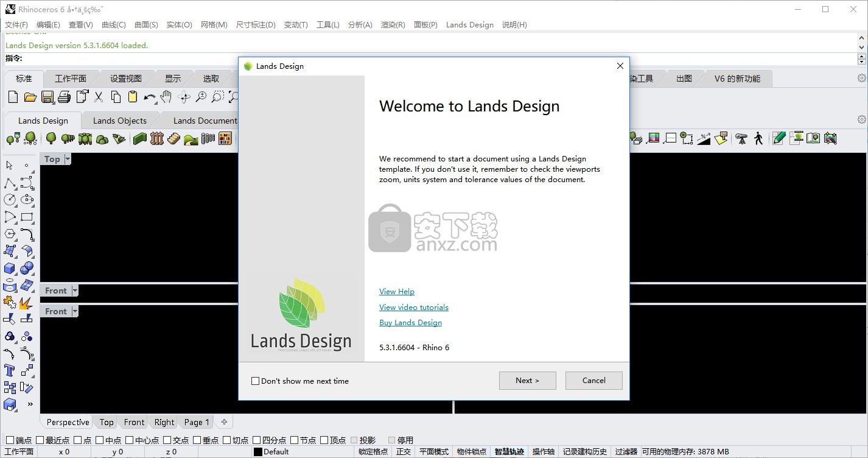Open the Buy Lands Design link
The image size is (868, 458).
[411, 323]
